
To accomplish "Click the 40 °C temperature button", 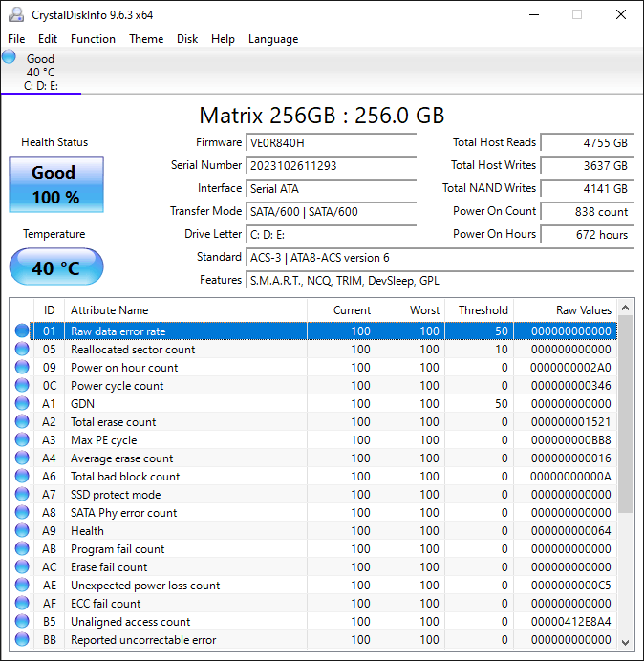I will click(55, 267).
